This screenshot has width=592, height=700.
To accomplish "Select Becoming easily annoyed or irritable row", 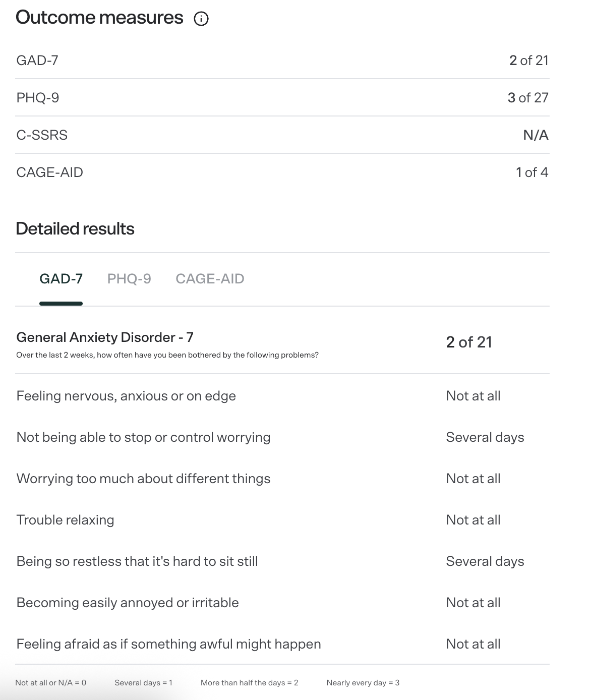I will [282, 603].
